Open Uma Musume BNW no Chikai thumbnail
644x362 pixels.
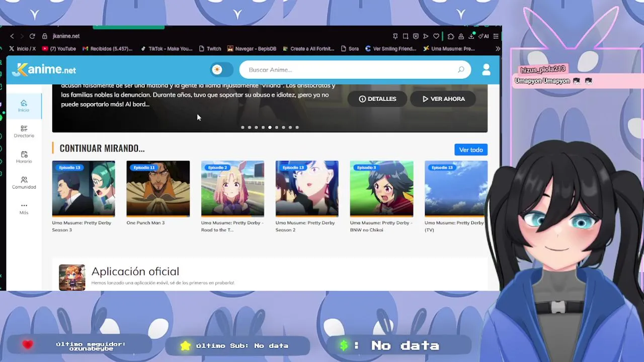point(381,189)
